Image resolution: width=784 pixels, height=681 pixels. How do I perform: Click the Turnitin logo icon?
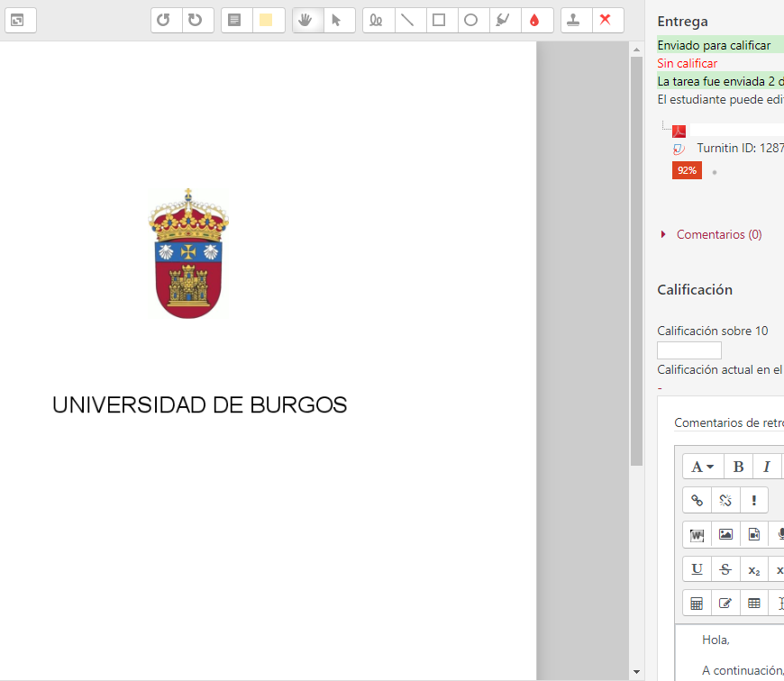[679, 149]
